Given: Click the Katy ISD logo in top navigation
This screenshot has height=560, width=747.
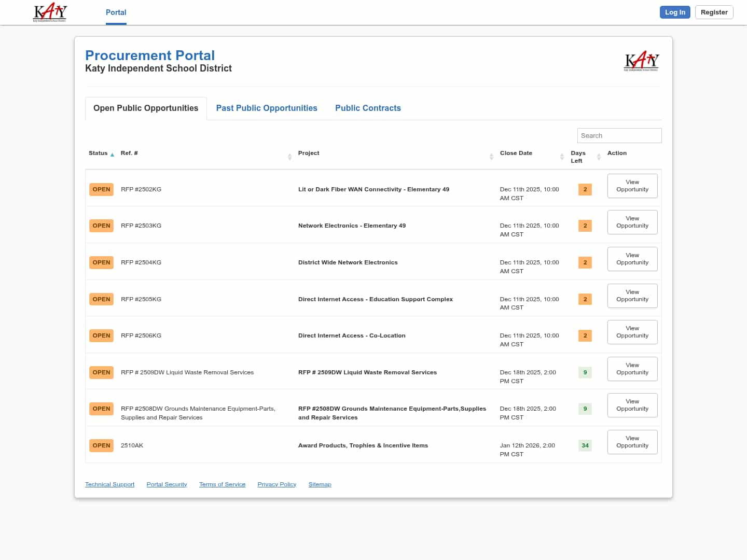Looking at the screenshot, I should (50, 12).
